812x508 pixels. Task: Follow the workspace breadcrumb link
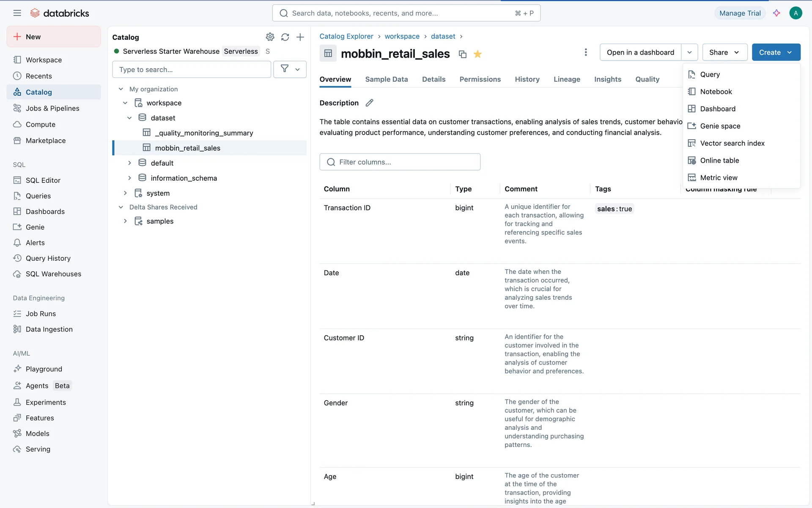pyautogui.click(x=402, y=36)
